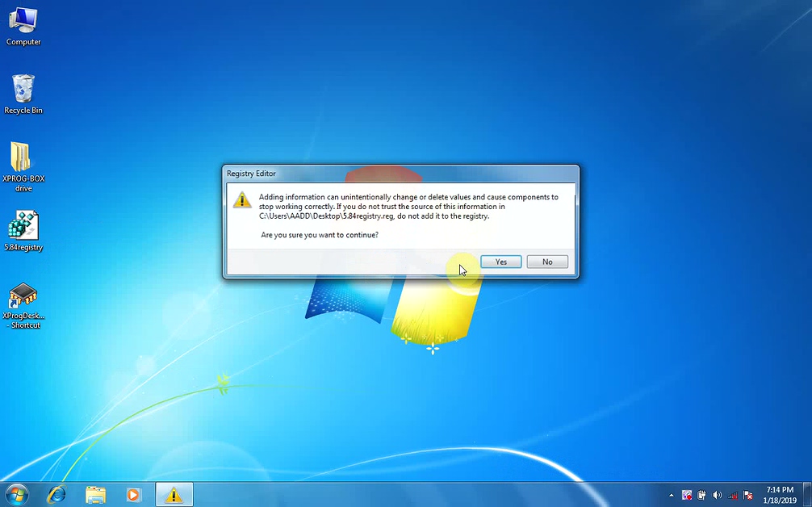Click the 5.84registry.reg path text in dialog
This screenshot has height=507, width=812.
coord(326,216)
